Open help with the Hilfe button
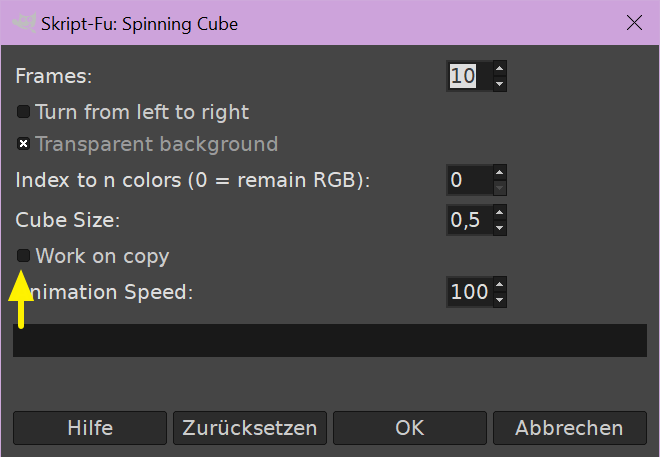Image resolution: width=660 pixels, height=457 pixels. tap(90, 428)
